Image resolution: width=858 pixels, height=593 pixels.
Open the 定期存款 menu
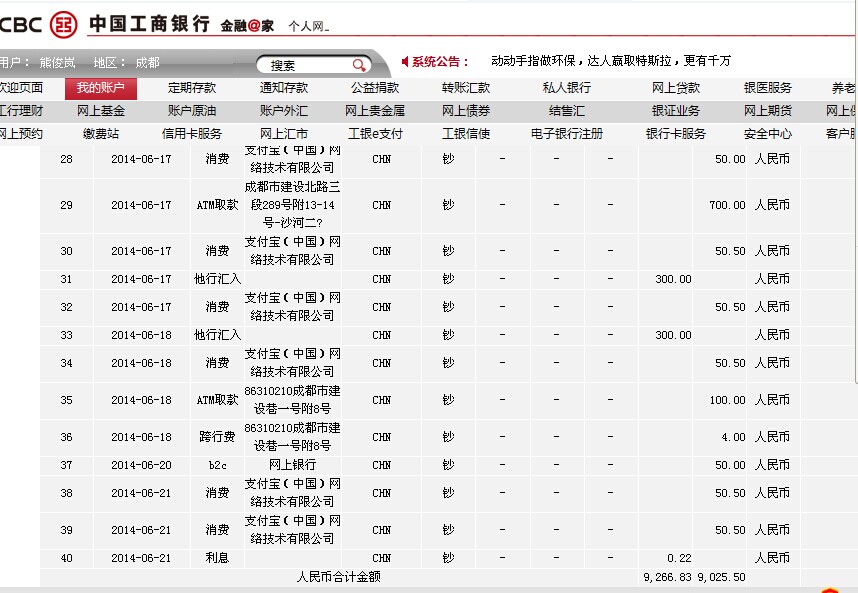[x=192, y=88]
